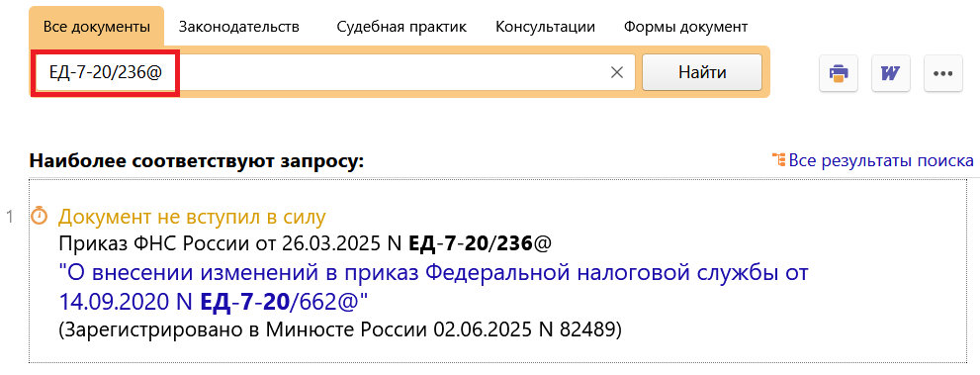This screenshot has height=375, width=980.
Task: Click the Зарегистрировано в Минюсте России registration line
Action: click(340, 330)
